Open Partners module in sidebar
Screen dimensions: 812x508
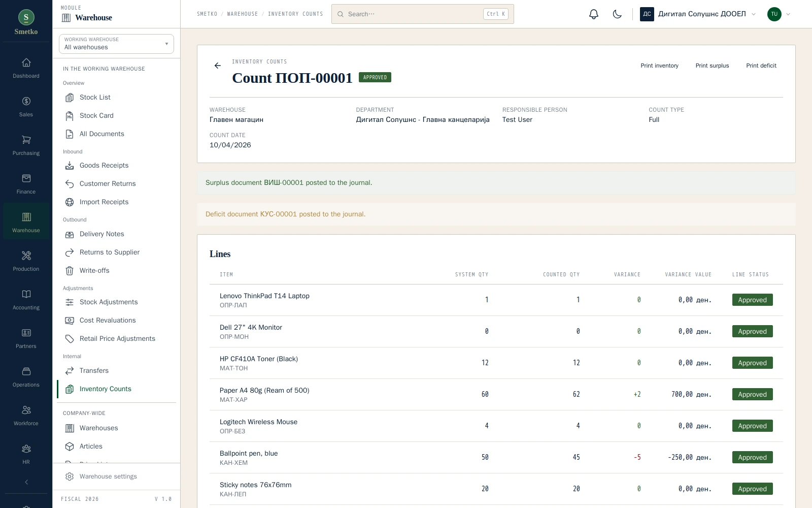coord(26,338)
